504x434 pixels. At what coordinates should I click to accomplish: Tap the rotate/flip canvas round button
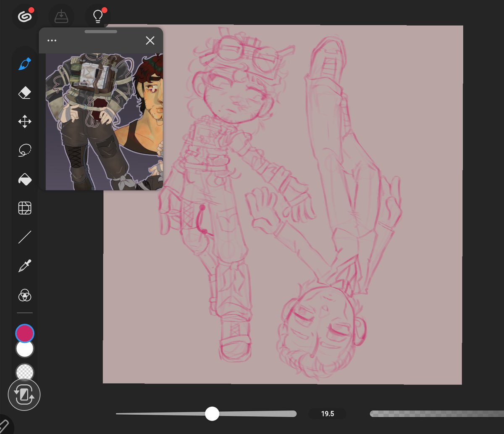pyautogui.click(x=24, y=395)
